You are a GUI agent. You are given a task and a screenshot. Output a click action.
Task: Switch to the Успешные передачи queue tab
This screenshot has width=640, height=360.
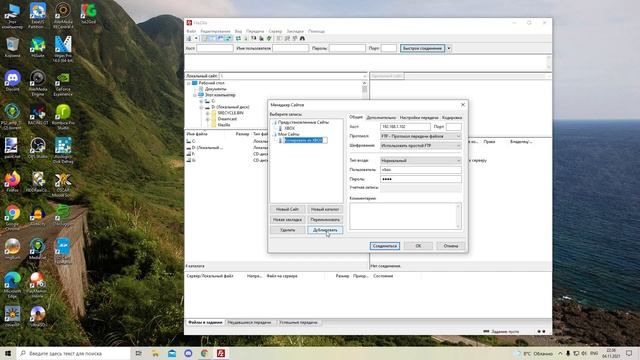tap(298, 322)
